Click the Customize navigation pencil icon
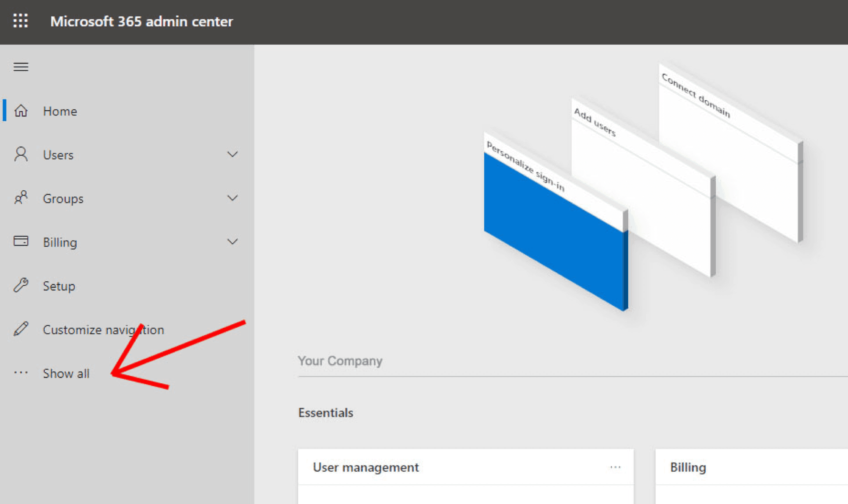848x504 pixels. point(21,329)
